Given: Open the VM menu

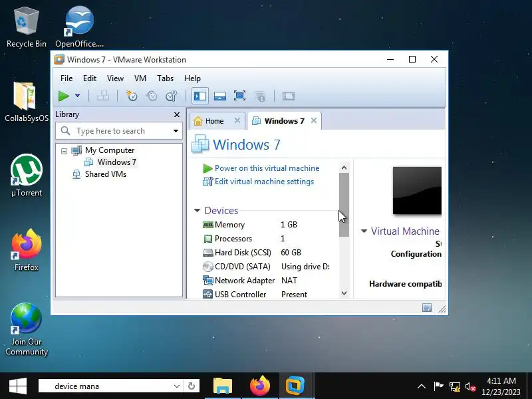Looking at the screenshot, I should click(x=140, y=78).
